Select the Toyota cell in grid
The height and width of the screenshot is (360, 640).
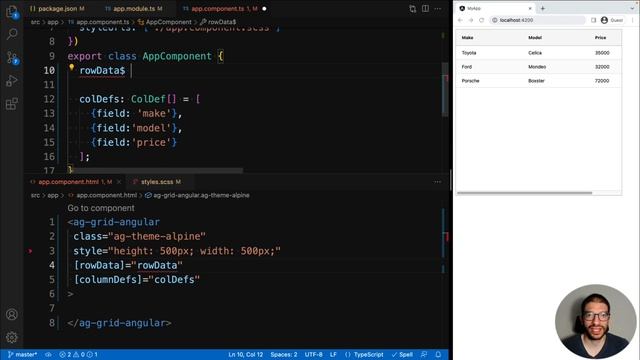469,53
